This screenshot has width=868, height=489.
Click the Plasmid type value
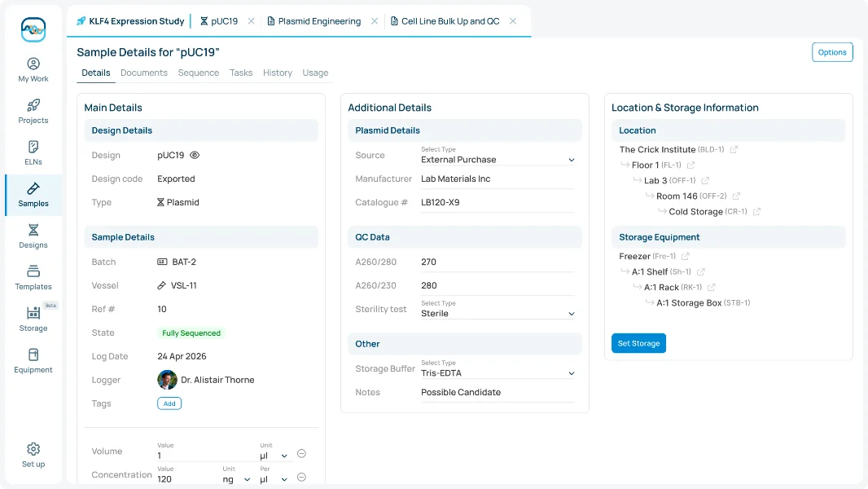[178, 203]
